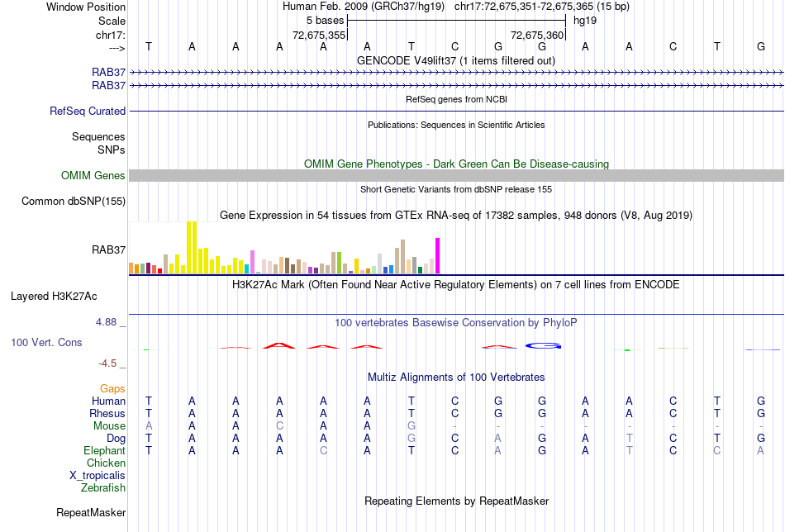The height and width of the screenshot is (532, 785).
Task: Click the orange Gaps label
Action: (x=112, y=389)
